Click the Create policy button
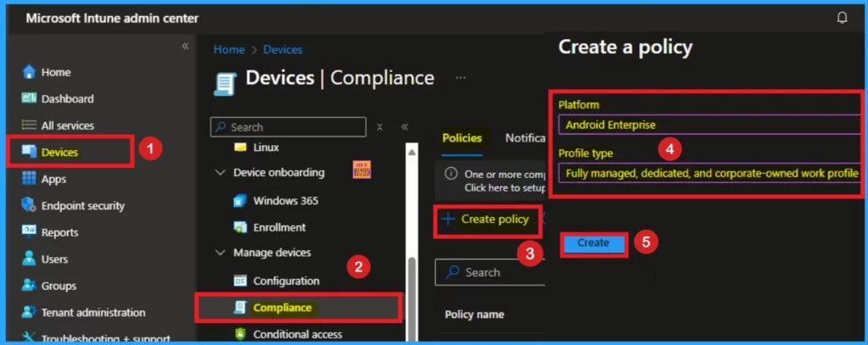This screenshot has height=345, width=868. coord(486,220)
